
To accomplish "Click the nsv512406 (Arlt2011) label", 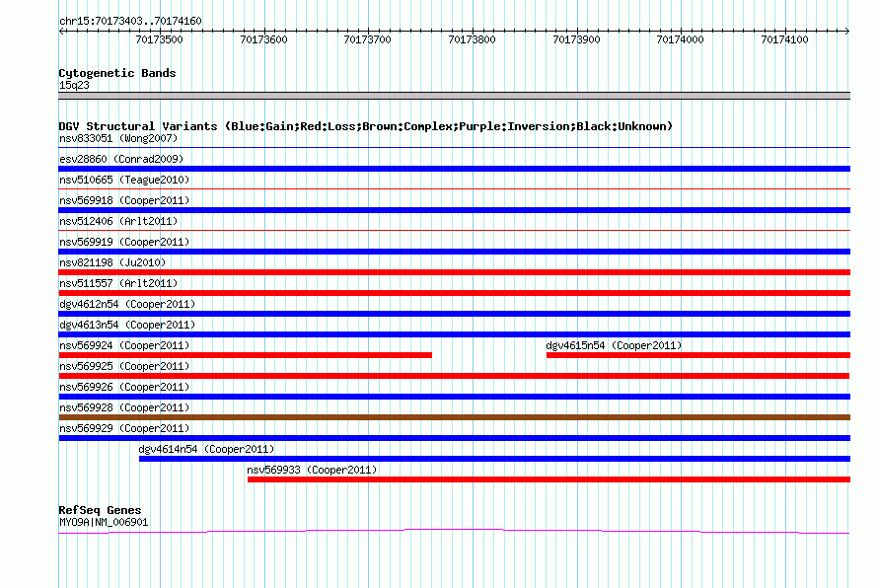I will 118,221.
